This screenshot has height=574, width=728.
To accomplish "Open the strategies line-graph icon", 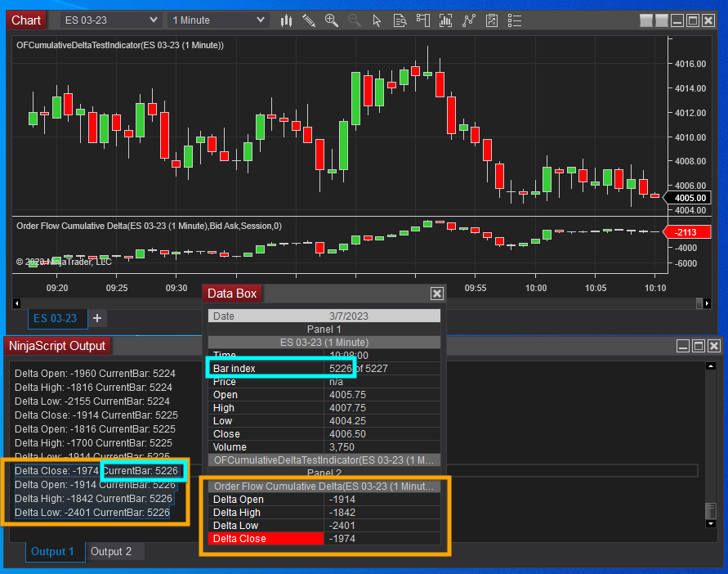I will tap(469, 20).
